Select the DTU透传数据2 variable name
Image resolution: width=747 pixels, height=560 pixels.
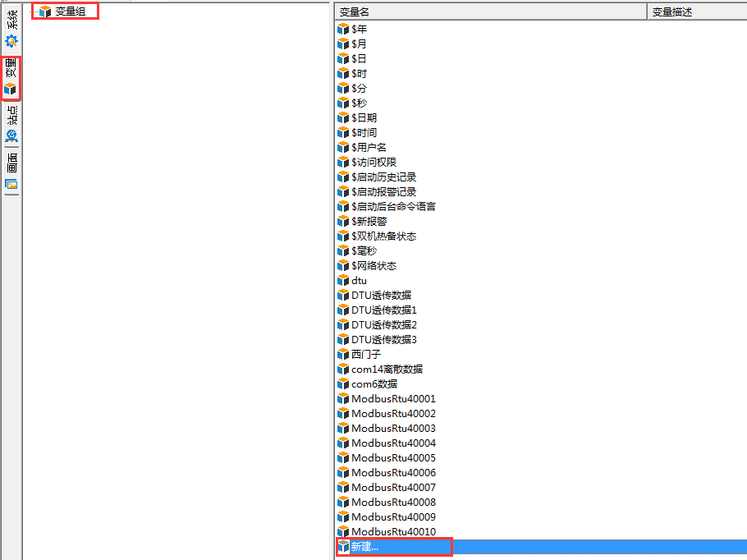384,325
